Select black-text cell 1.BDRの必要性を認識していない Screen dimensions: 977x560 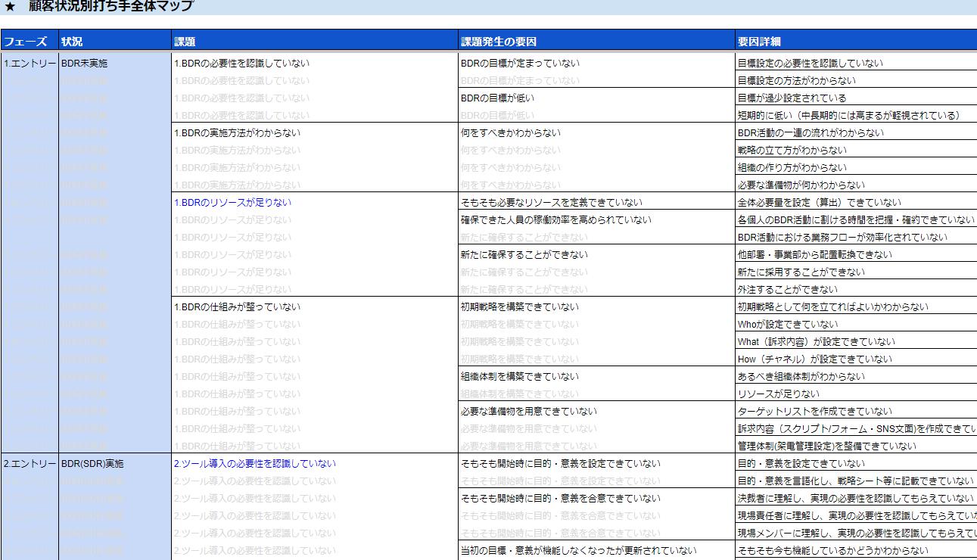315,64
